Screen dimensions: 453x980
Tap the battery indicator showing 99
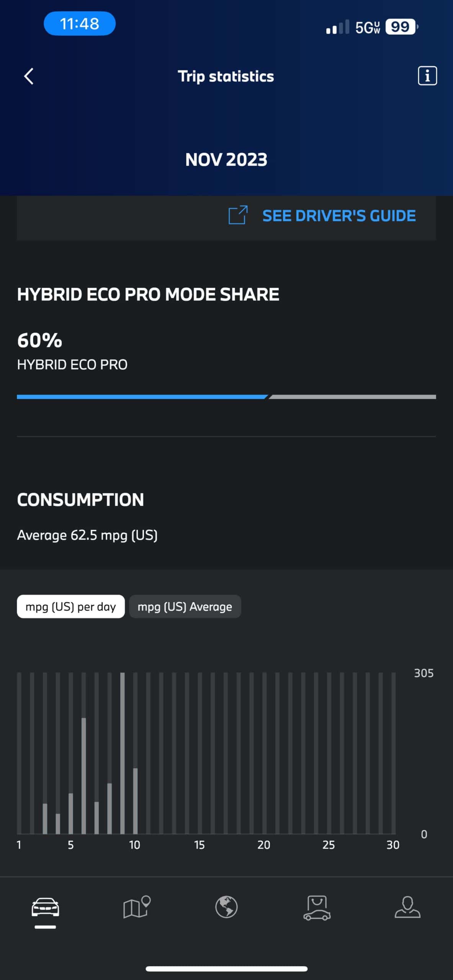(401, 27)
